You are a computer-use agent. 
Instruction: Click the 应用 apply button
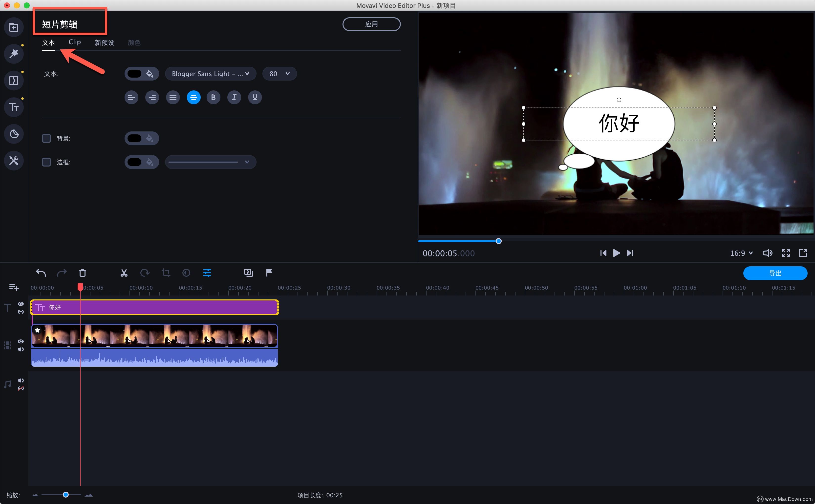371,24
